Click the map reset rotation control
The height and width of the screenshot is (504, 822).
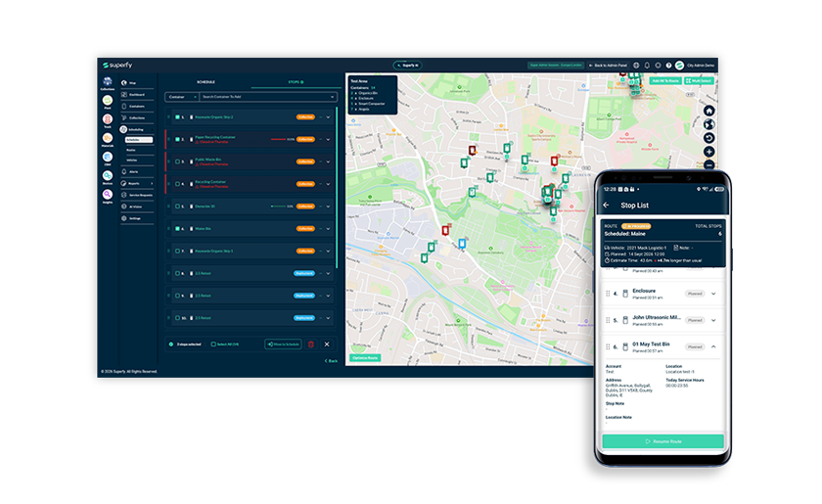tap(708, 138)
